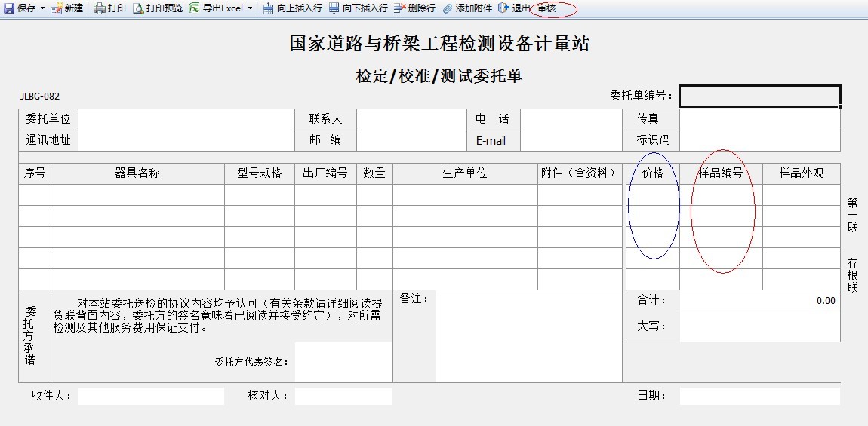Screen dimensions: 868x426
Task: Click the Print (打印) printer icon
Action: click(x=99, y=8)
